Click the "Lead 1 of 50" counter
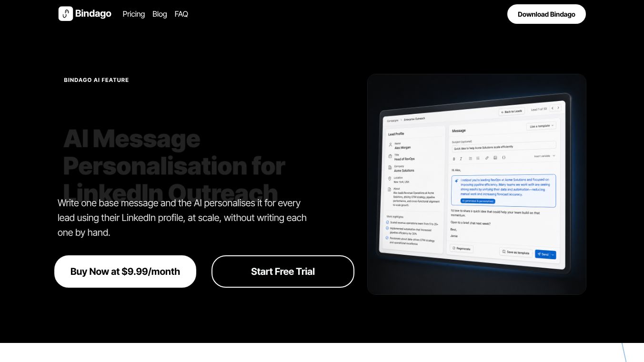 tap(539, 109)
